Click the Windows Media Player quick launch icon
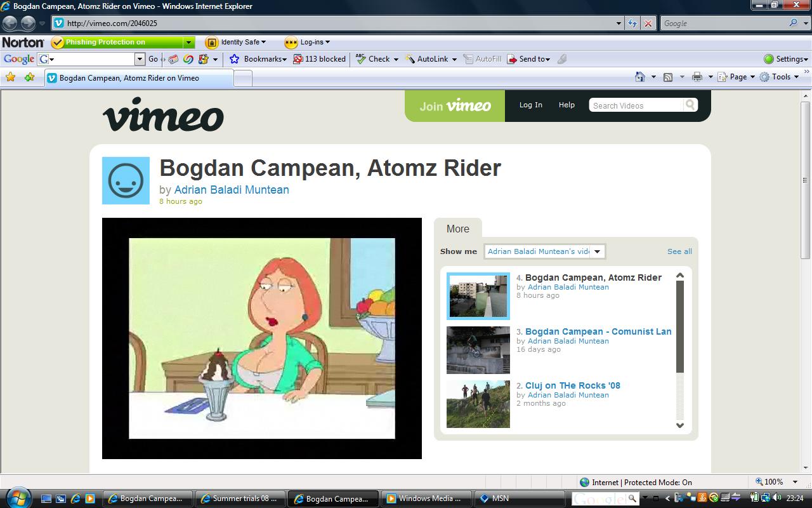 [x=90, y=498]
